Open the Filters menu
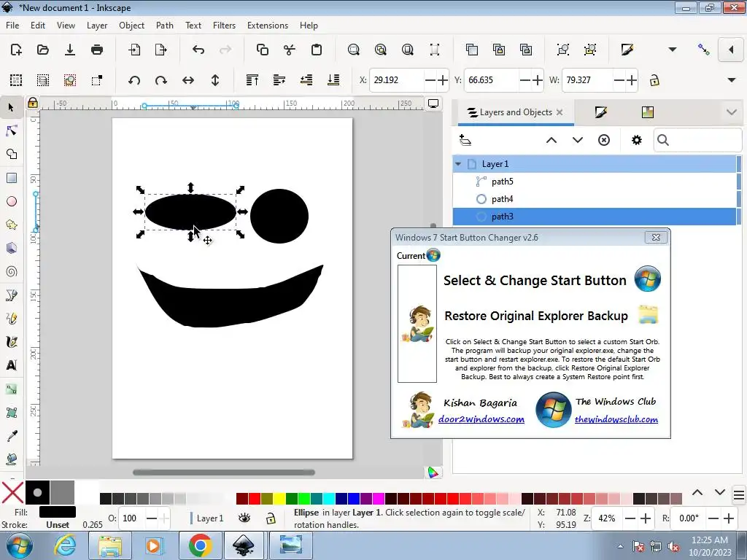747x560 pixels. [x=224, y=25]
